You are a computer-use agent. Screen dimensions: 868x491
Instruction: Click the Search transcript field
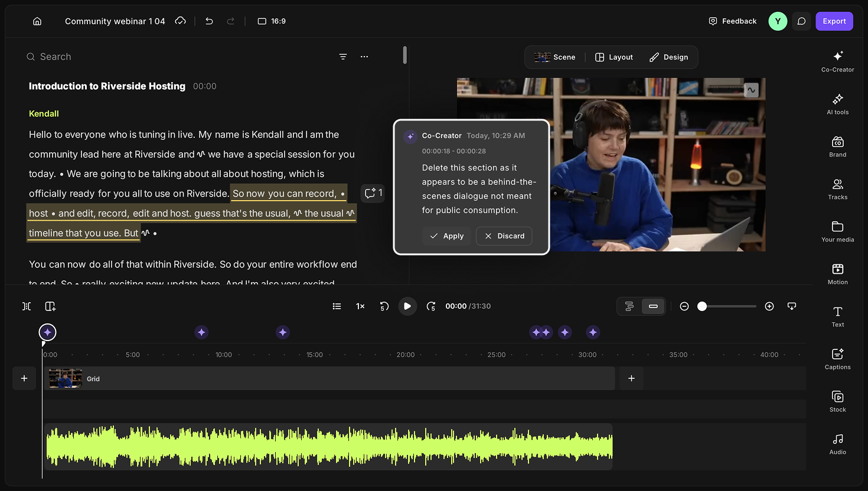point(177,57)
